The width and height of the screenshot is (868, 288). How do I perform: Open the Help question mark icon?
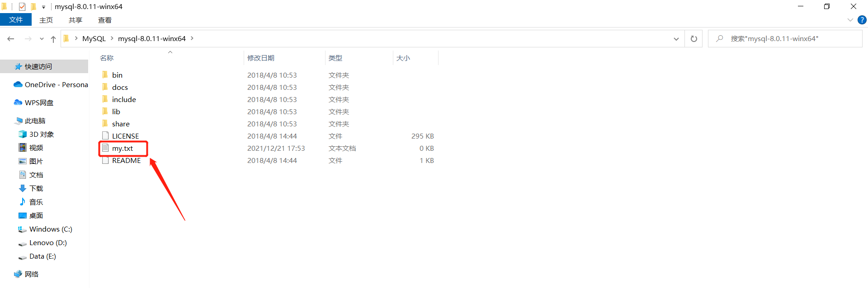tap(862, 20)
